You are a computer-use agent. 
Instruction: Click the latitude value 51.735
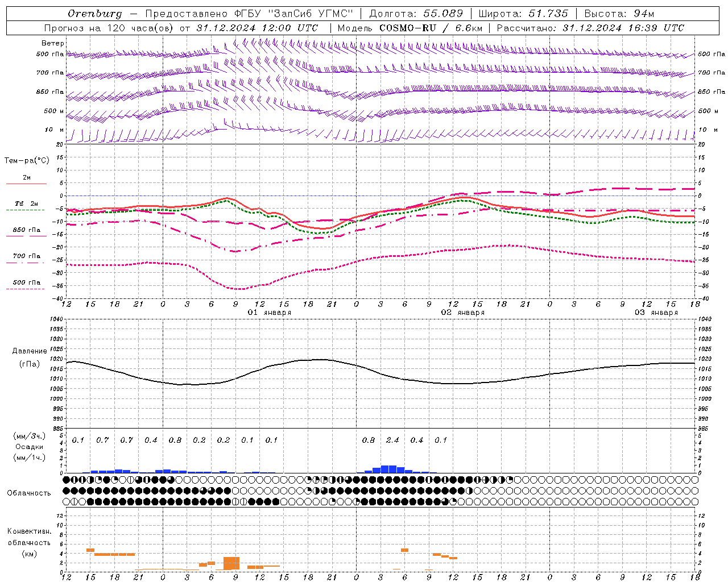coord(548,14)
